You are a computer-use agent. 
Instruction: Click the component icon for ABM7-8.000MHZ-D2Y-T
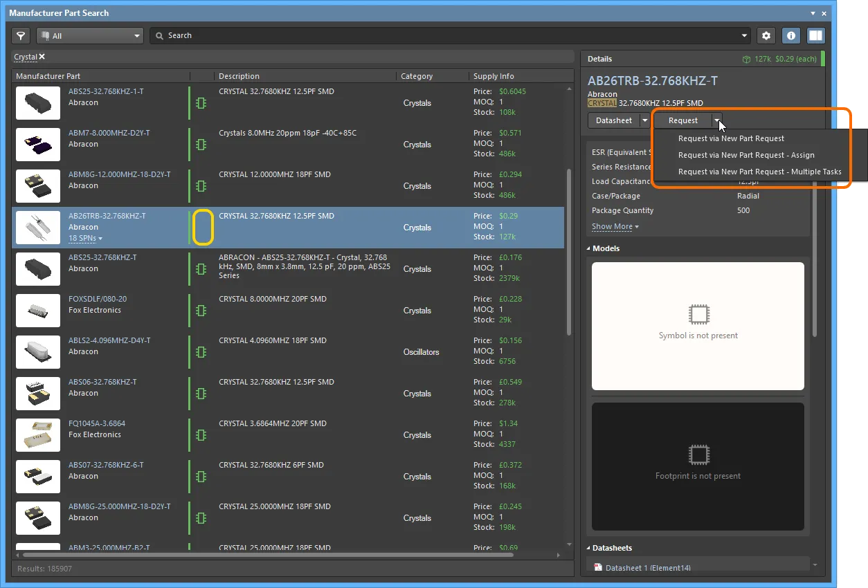201,145
